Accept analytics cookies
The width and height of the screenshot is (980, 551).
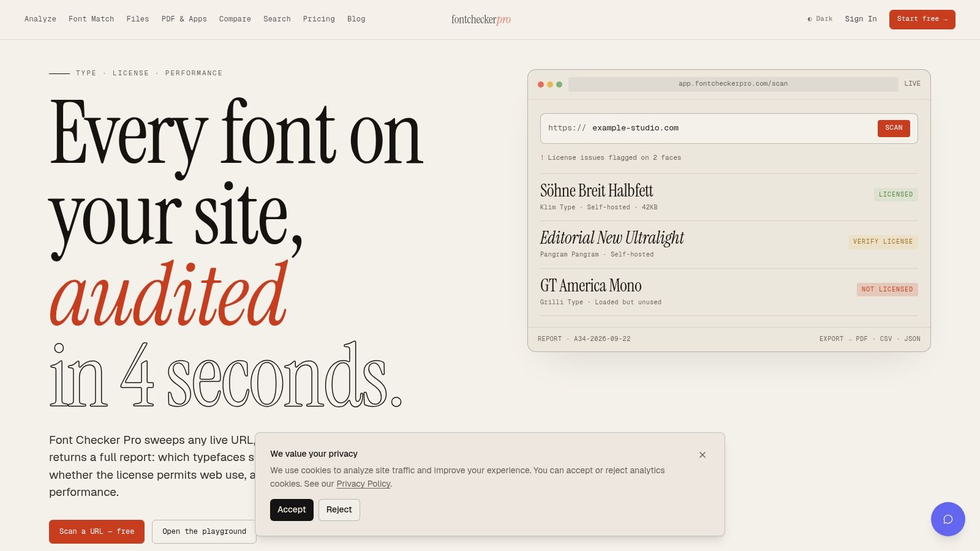point(292,509)
